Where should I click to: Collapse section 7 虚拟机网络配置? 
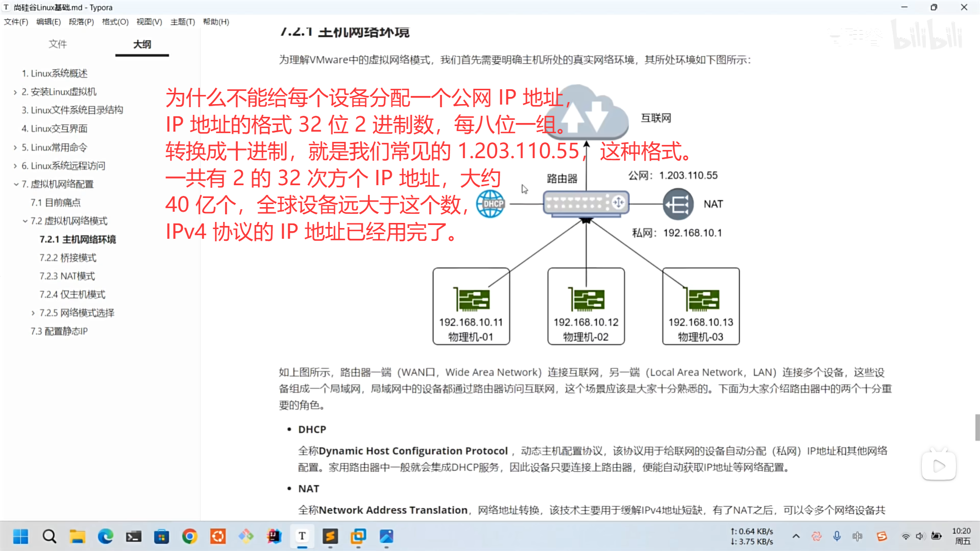(16, 184)
